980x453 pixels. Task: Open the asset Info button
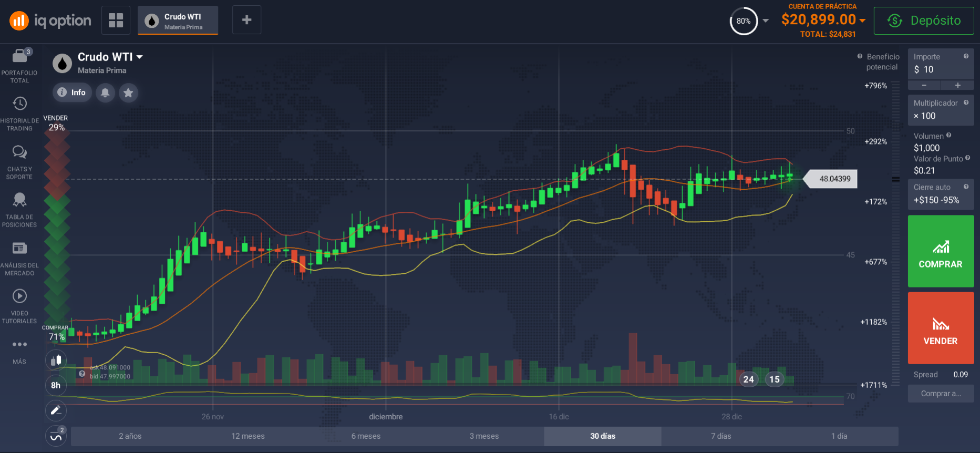pos(72,92)
